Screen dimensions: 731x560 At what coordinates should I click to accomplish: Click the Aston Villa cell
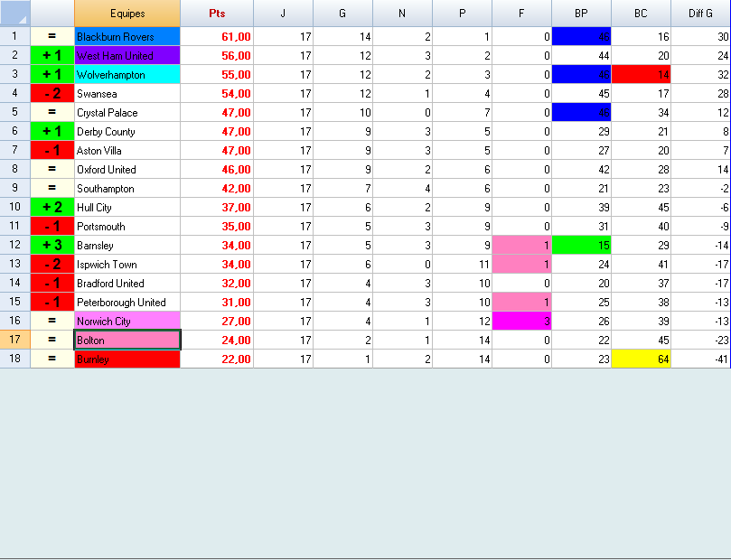(x=127, y=150)
